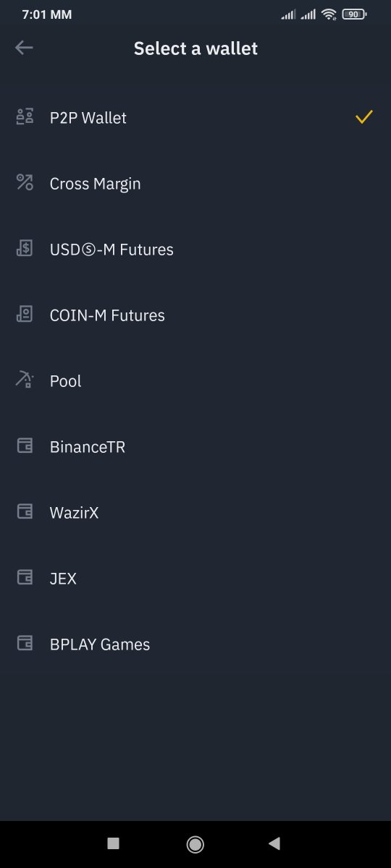The height and width of the screenshot is (868, 391).
Task: Tap the Android recent apps square button
Action: [x=113, y=843]
